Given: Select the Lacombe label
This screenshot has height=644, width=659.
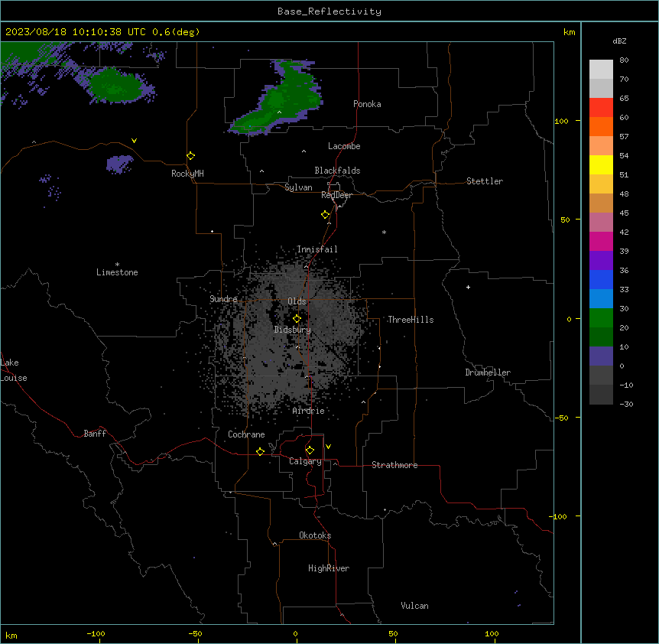Looking at the screenshot, I should click(x=344, y=146).
